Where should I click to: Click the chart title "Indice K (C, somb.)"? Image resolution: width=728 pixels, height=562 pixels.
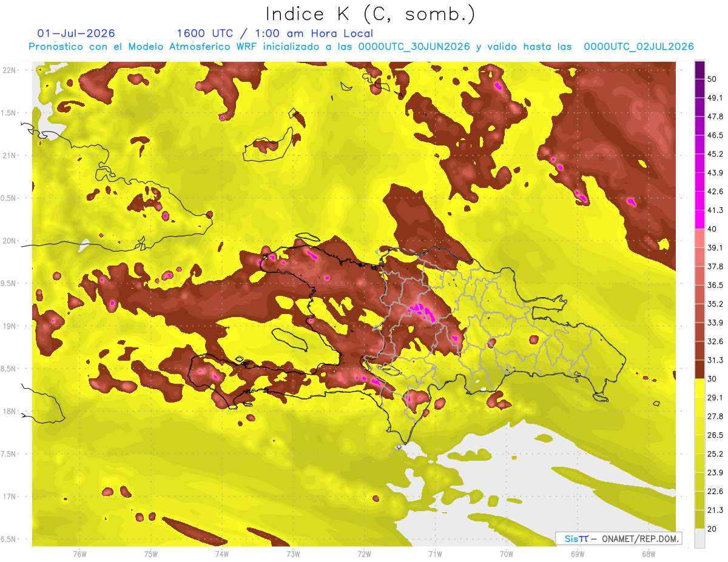click(371, 15)
